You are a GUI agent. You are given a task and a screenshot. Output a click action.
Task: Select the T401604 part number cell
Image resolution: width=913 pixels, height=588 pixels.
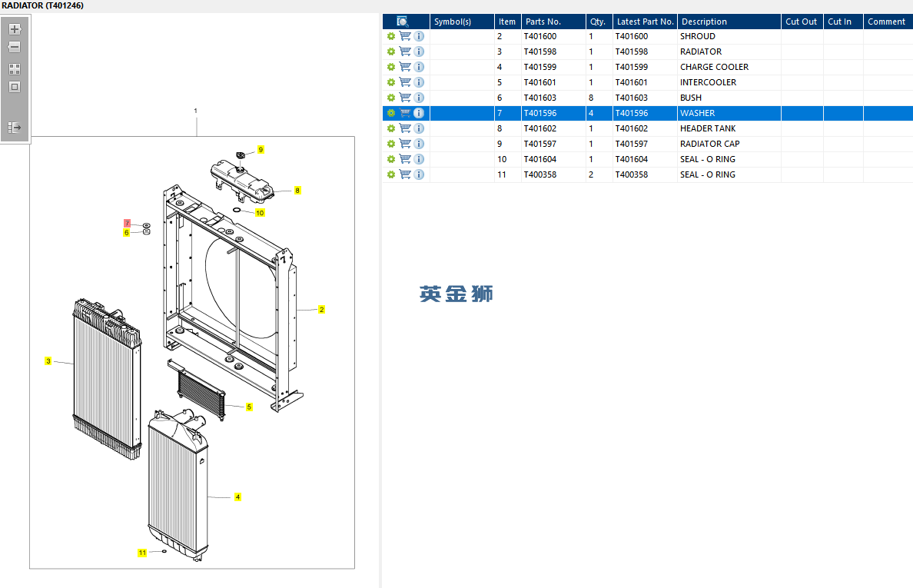click(x=553, y=159)
